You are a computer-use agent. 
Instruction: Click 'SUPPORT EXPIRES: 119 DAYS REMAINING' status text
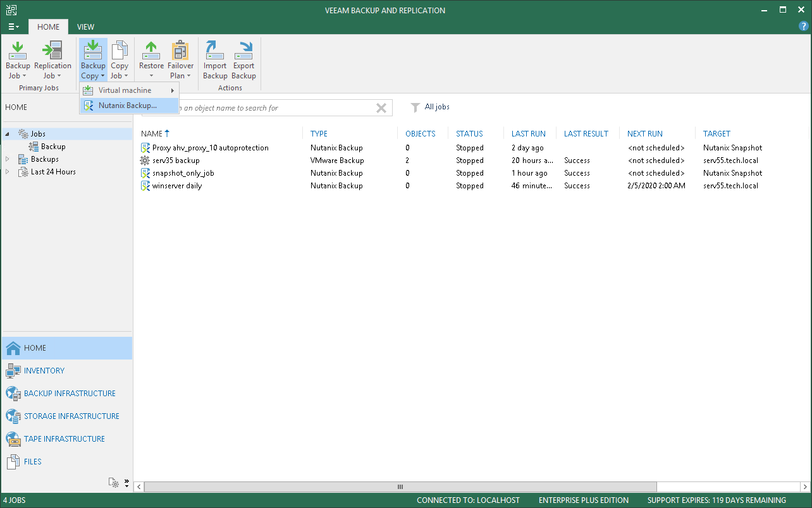(x=717, y=500)
